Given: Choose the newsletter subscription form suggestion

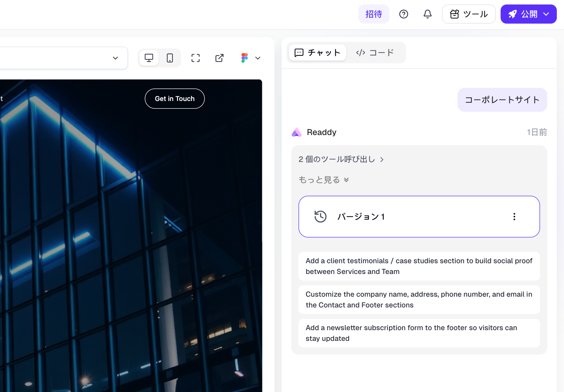Looking at the screenshot, I should tap(419, 333).
